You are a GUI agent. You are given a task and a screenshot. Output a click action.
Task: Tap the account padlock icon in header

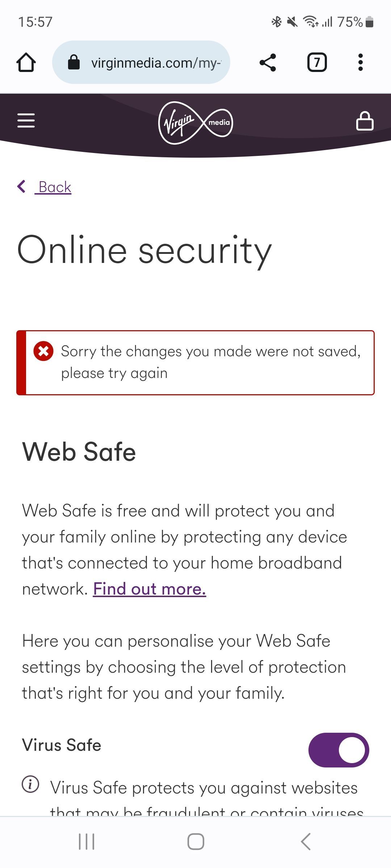tap(365, 121)
